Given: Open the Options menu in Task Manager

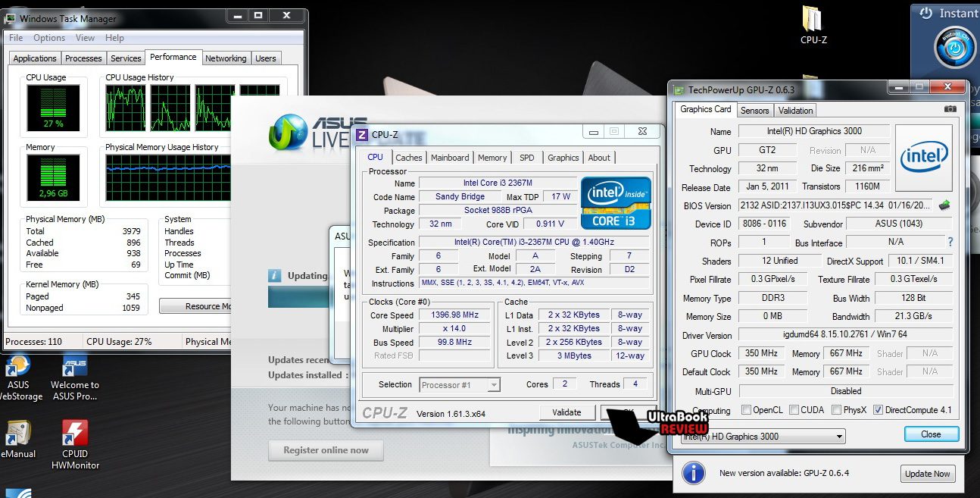Looking at the screenshot, I should (49, 38).
